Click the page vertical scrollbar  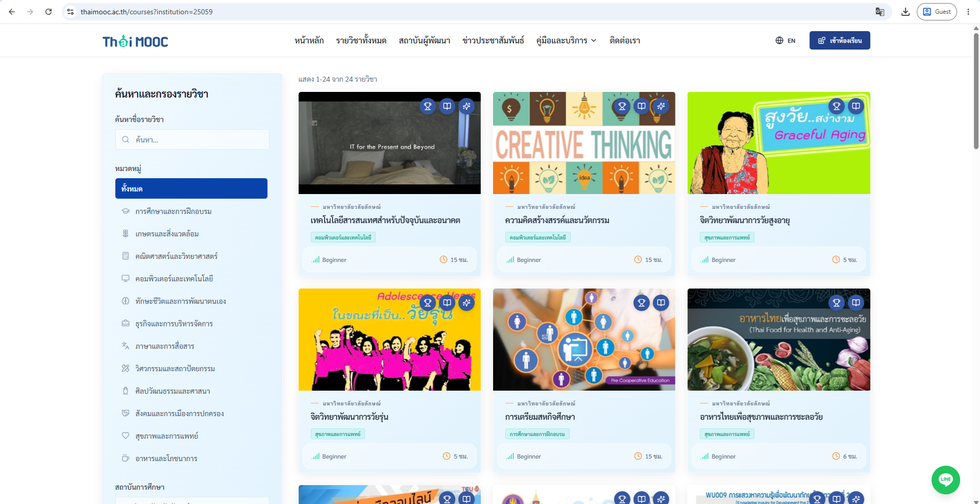pos(976,92)
